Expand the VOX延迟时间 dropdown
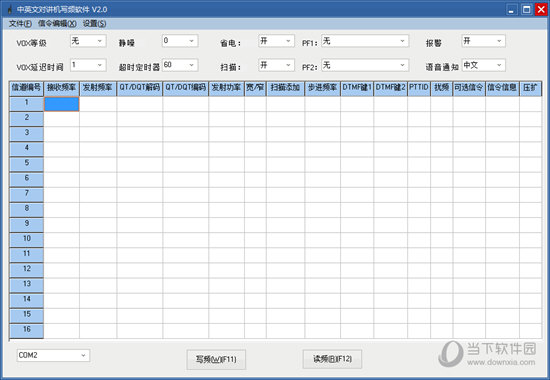This screenshot has height=380, width=550. pyautogui.click(x=88, y=65)
